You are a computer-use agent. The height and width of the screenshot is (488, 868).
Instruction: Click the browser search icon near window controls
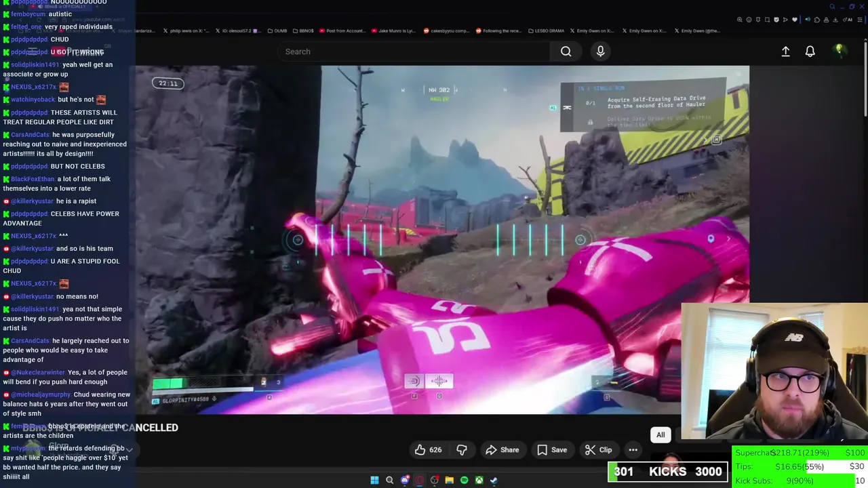[x=833, y=7]
